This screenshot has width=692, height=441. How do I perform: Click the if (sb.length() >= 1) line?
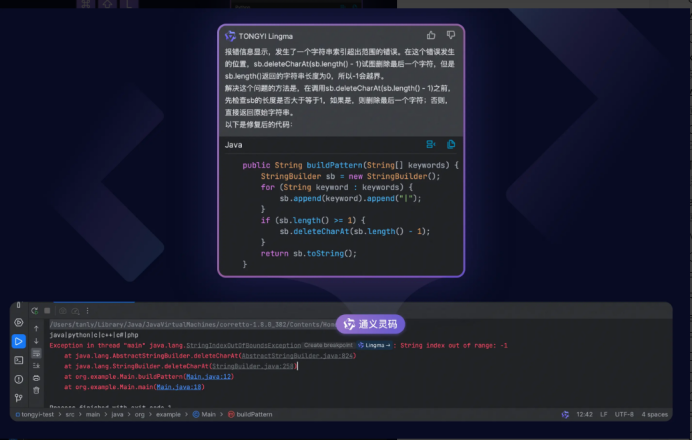(313, 220)
